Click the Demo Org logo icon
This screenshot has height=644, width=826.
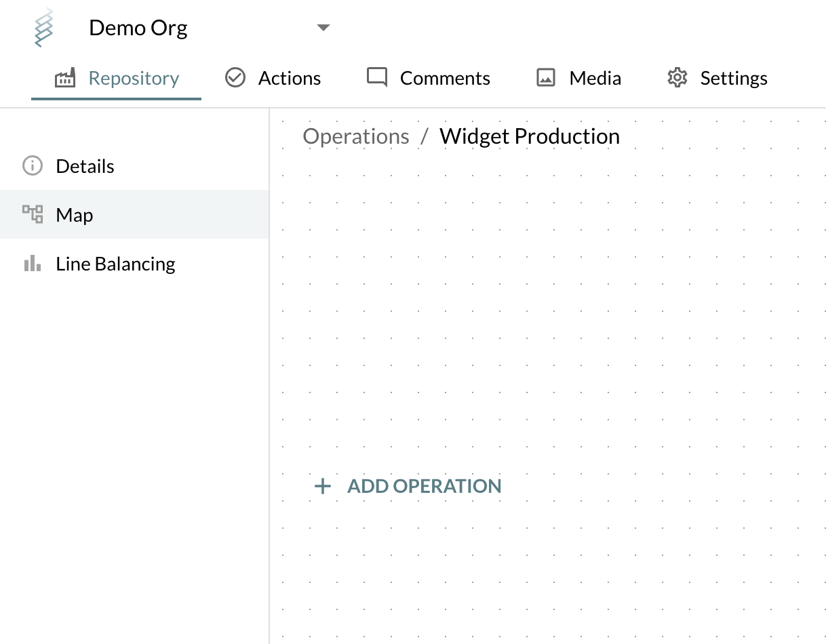[x=44, y=28]
